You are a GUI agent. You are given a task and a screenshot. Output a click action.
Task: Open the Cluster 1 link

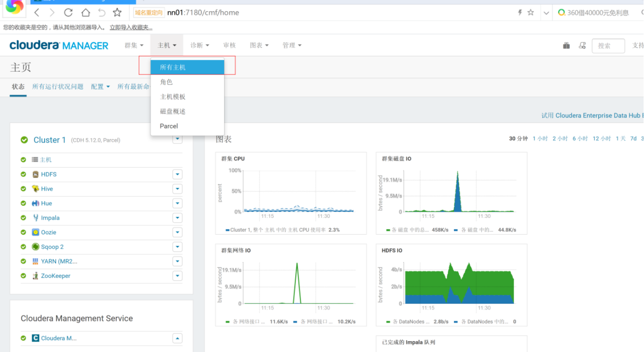click(x=50, y=140)
